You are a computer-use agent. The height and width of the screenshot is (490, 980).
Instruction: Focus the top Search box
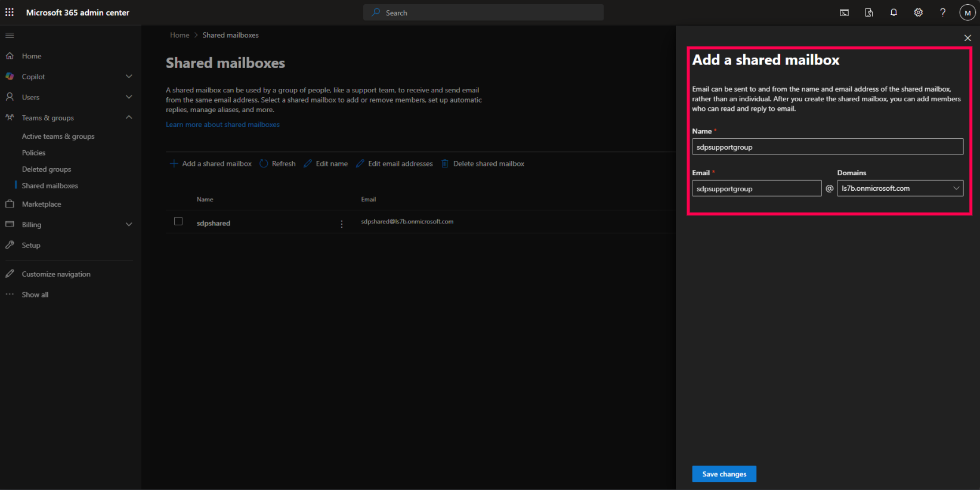click(483, 13)
